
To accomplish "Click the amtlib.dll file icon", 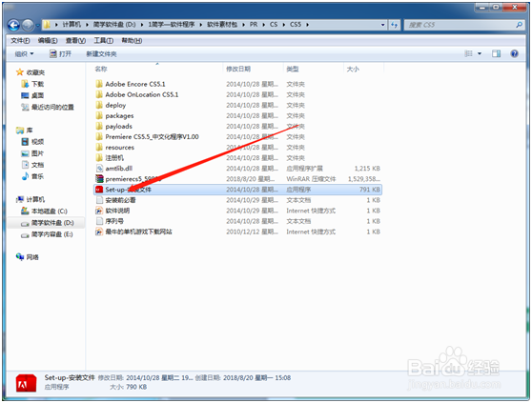I will click(99, 169).
